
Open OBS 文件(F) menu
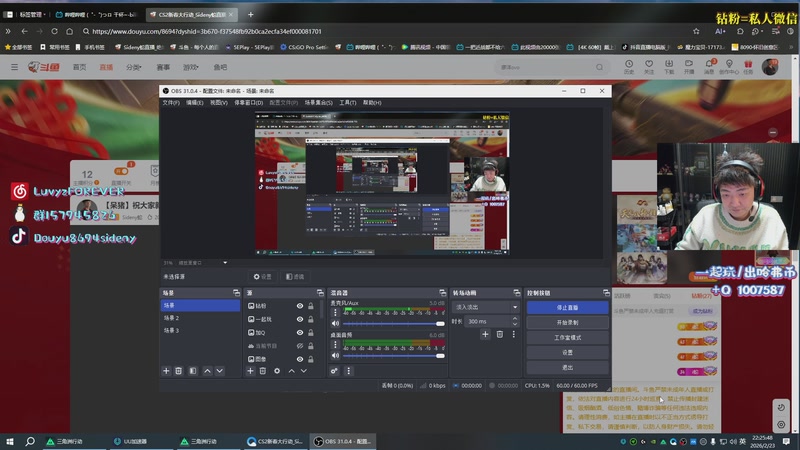pyautogui.click(x=171, y=103)
